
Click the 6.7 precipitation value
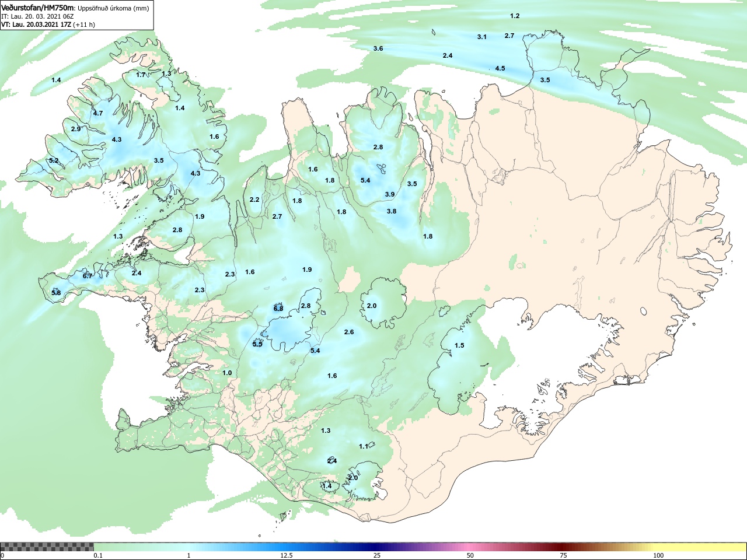88,276
